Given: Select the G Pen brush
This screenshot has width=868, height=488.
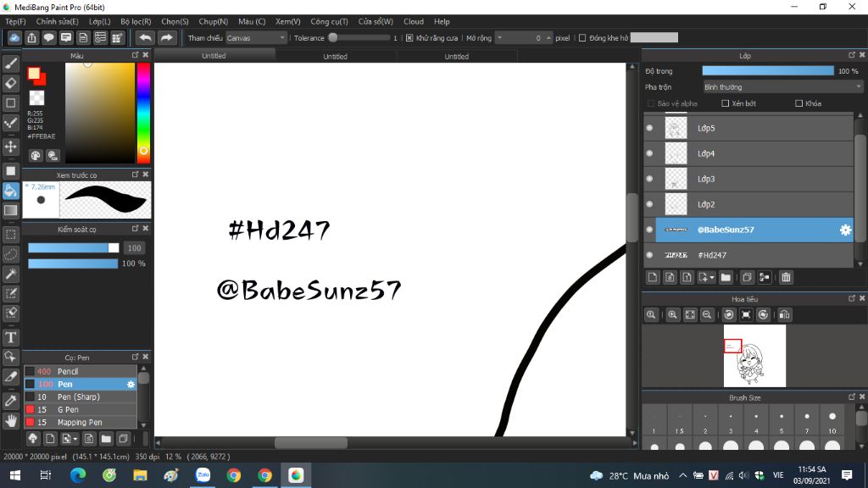Looking at the screenshot, I should coord(81,409).
